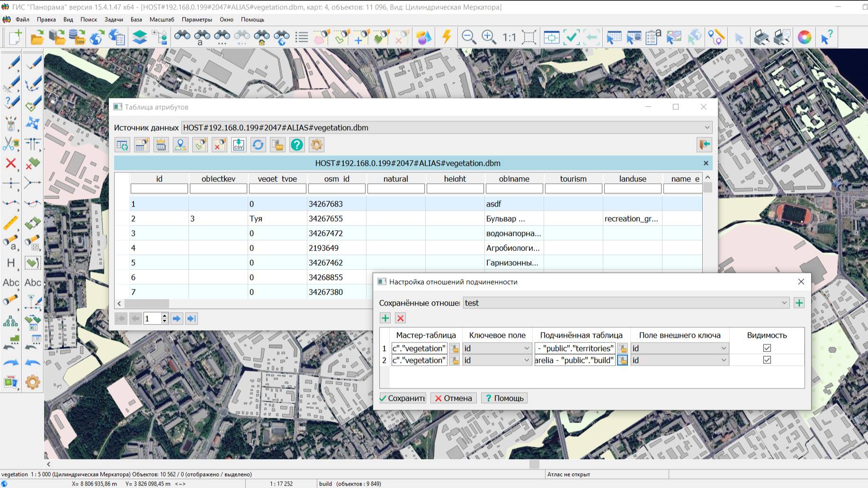Click the attribute table horizontal scrollbar thumb
Screen dimensions: 868x488
[x=146, y=304]
